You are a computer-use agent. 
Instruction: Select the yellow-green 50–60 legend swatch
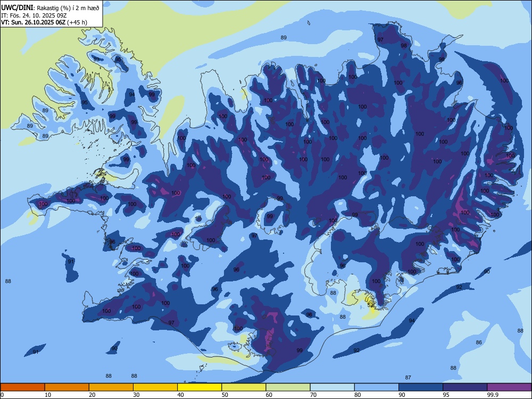click(x=244, y=387)
